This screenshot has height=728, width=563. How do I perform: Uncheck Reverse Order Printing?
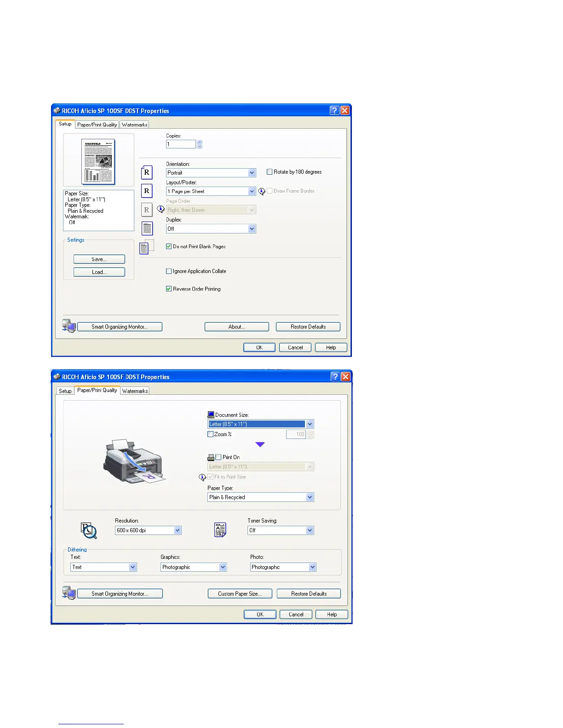pyautogui.click(x=169, y=289)
